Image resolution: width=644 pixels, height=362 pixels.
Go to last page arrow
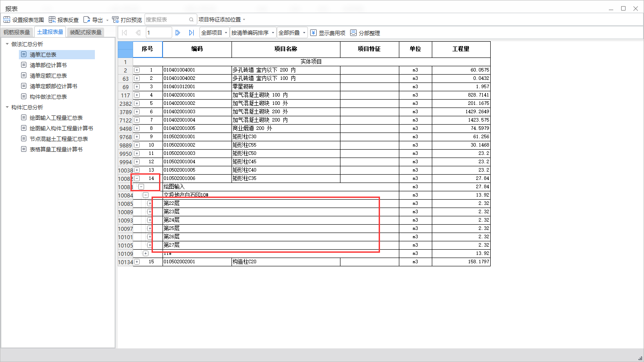coord(192,33)
